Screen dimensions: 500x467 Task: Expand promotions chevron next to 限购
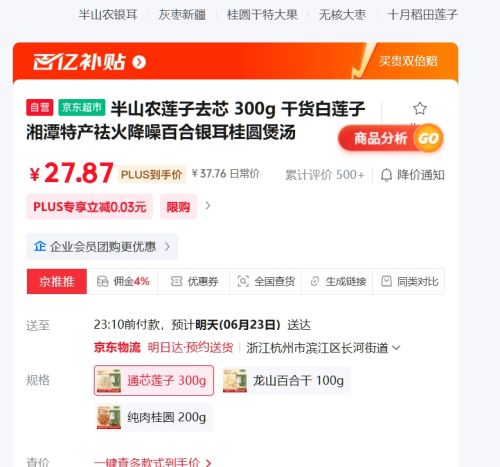(x=208, y=206)
